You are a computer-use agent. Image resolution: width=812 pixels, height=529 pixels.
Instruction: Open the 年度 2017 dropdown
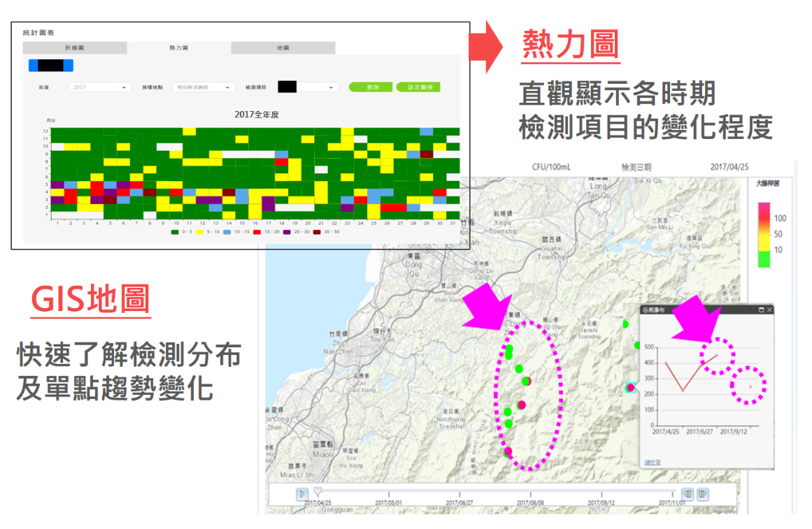click(x=99, y=87)
